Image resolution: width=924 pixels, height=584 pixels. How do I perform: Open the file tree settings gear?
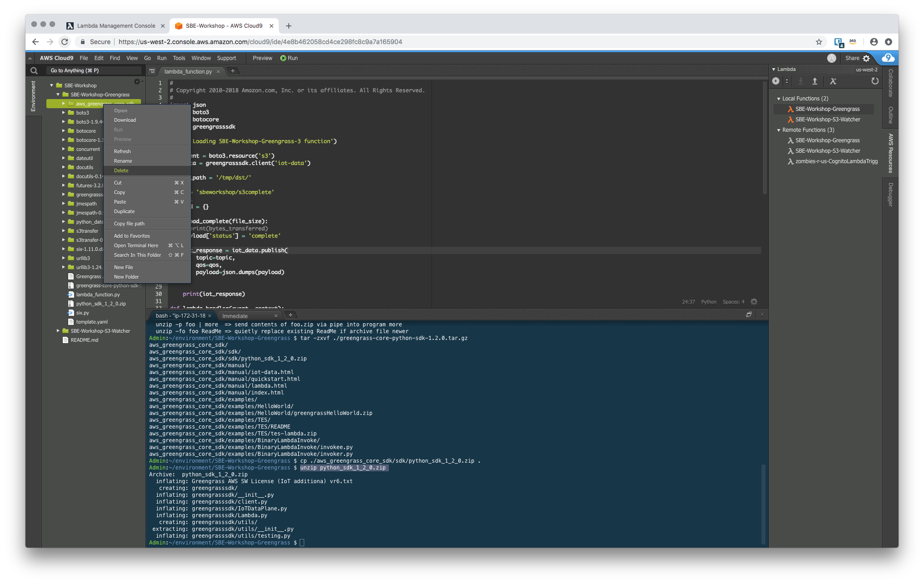137,82
